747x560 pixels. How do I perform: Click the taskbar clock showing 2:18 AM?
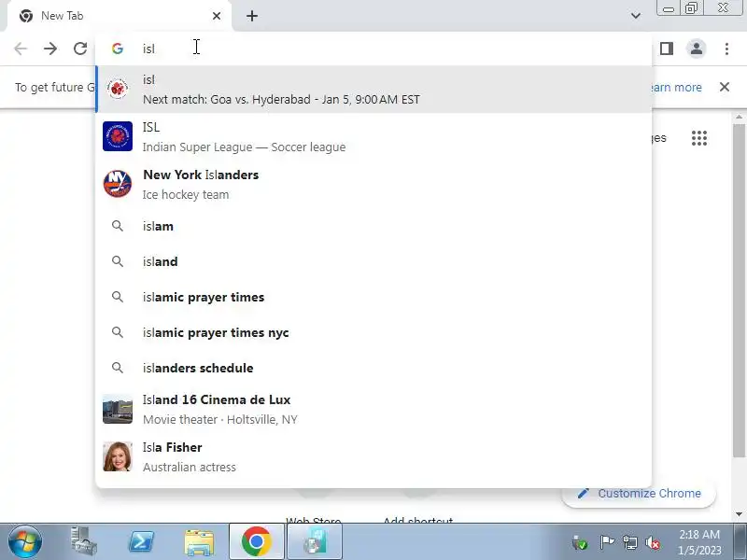click(699, 542)
